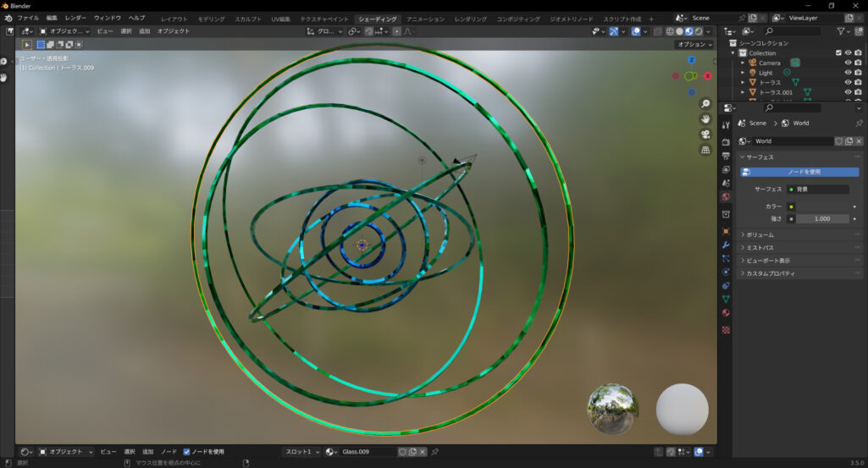Open the Output properties tab icon

[726, 156]
